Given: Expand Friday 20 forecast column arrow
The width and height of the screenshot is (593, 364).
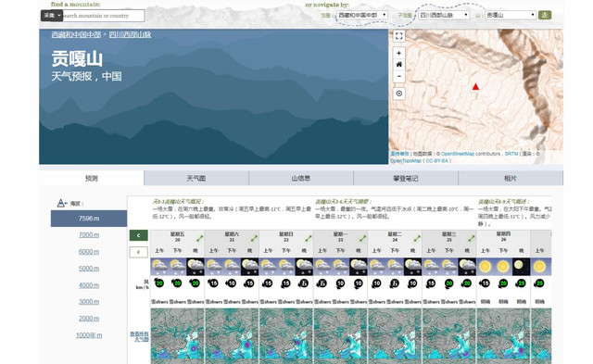Looking at the screenshot, I should pos(199,239).
